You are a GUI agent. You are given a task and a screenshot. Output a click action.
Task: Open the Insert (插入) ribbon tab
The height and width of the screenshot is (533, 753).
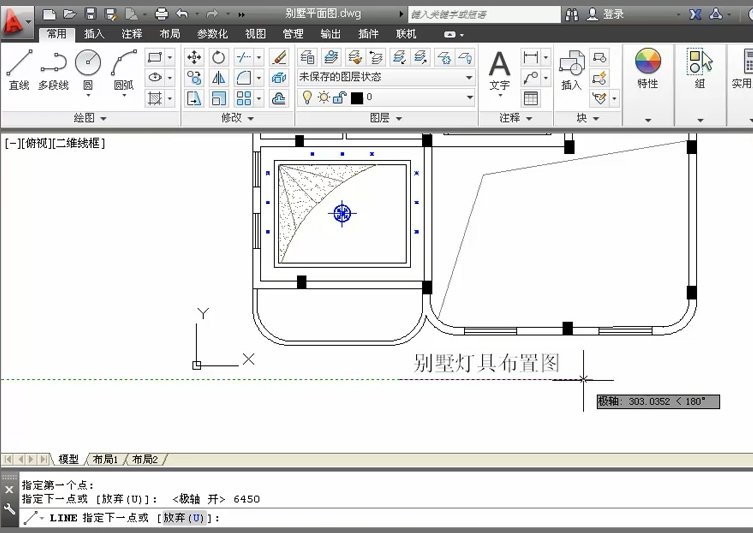94,34
